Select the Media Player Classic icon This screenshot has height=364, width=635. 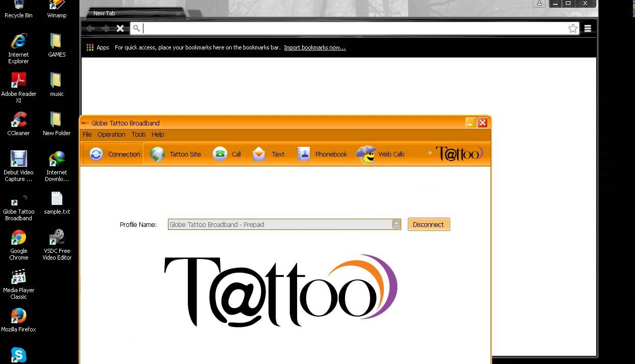pyautogui.click(x=18, y=284)
